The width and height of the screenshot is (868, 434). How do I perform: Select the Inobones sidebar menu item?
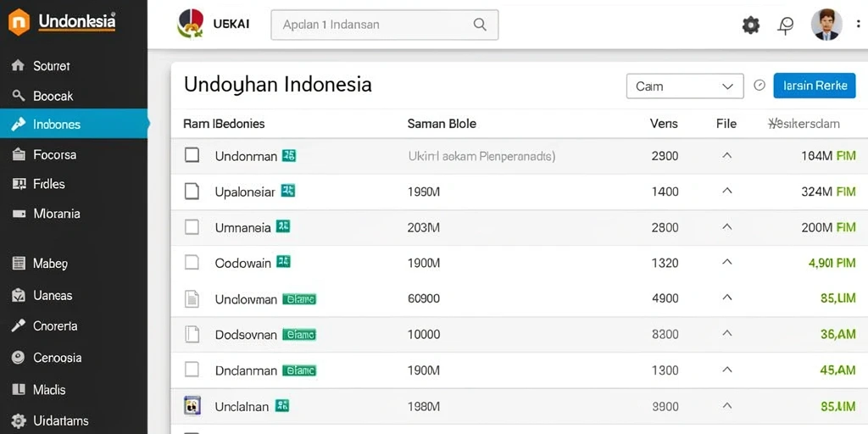74,124
